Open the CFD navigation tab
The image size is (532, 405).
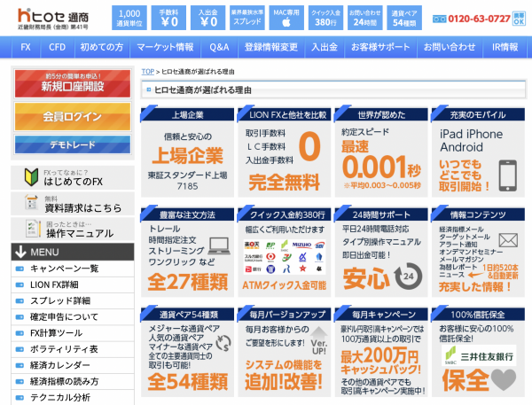[x=57, y=47]
